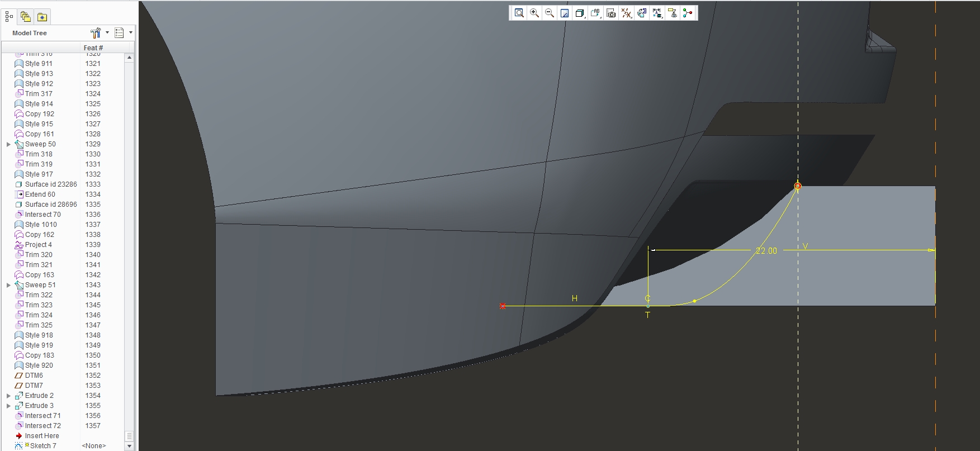Expand the Sweep 51 feature
The width and height of the screenshot is (980, 451).
[8, 285]
